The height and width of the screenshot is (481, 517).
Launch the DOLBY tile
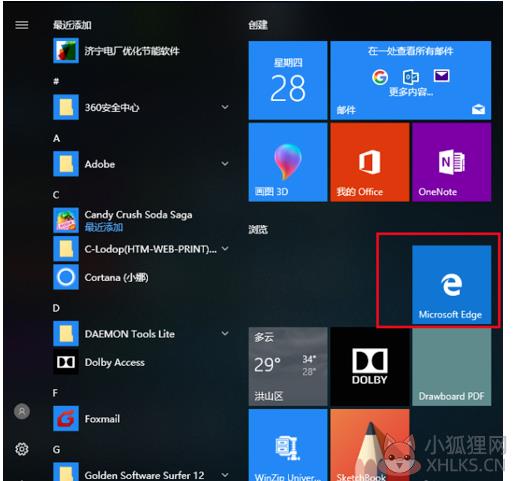point(370,367)
